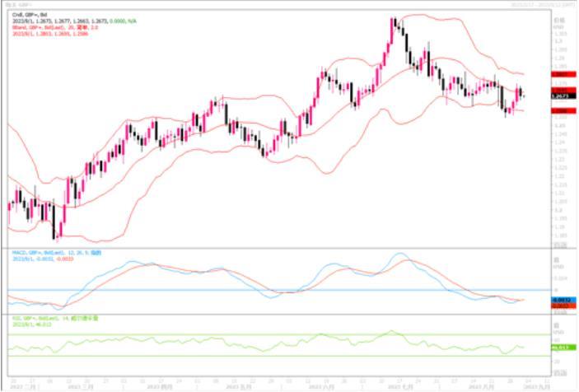Click the MACD blue line peak in July
The height and width of the screenshot is (392, 579).
tap(397, 254)
